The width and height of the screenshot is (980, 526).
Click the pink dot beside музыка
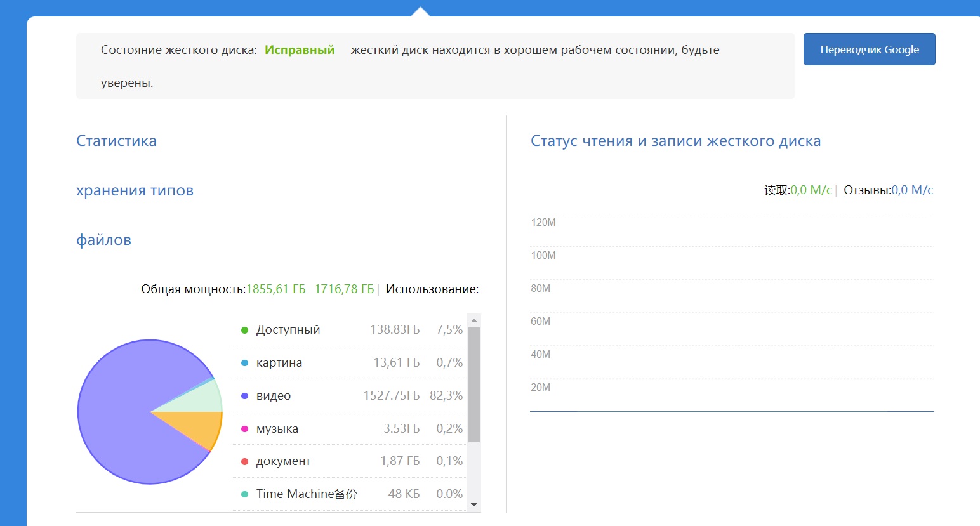[x=244, y=429]
